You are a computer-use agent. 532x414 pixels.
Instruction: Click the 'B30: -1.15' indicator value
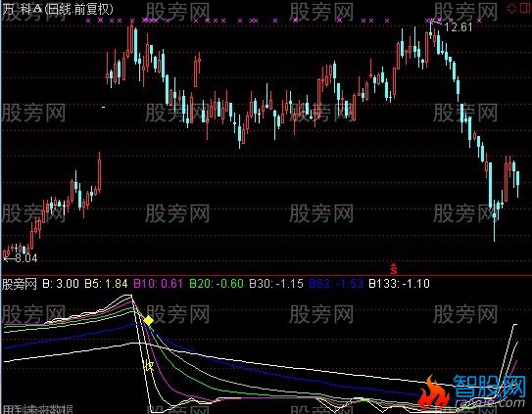276,284
